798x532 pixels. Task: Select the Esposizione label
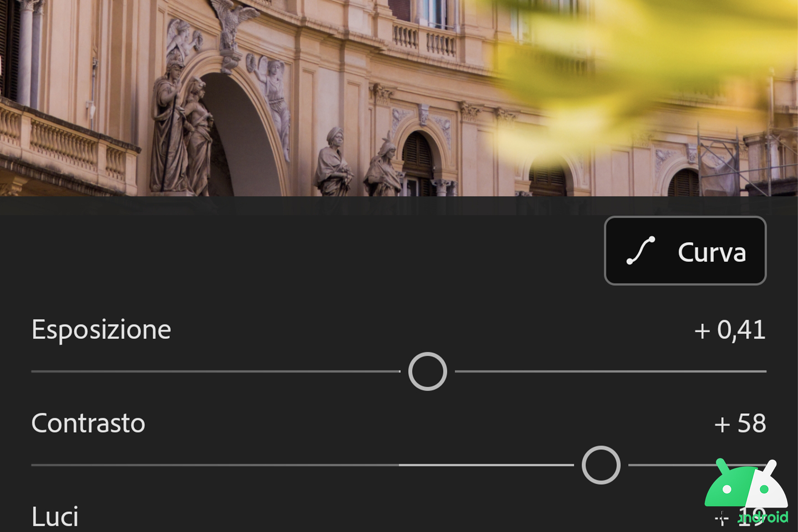[x=101, y=330]
